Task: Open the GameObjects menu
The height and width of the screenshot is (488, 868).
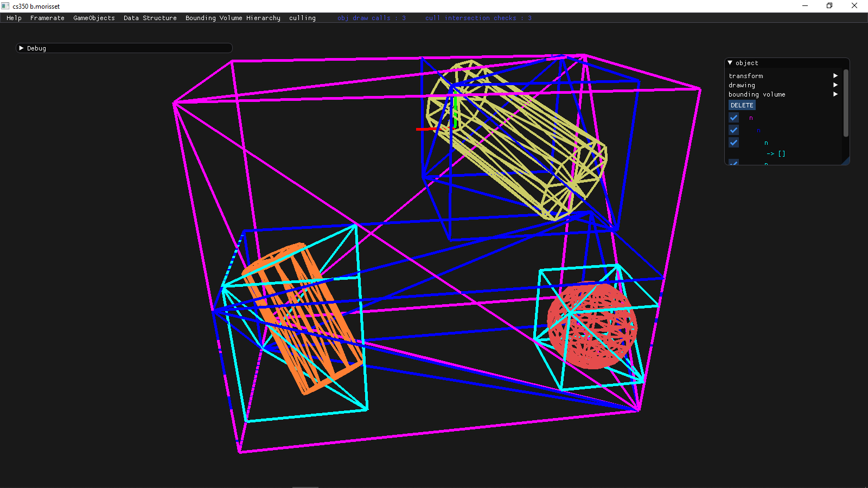Action: pyautogui.click(x=94, y=18)
